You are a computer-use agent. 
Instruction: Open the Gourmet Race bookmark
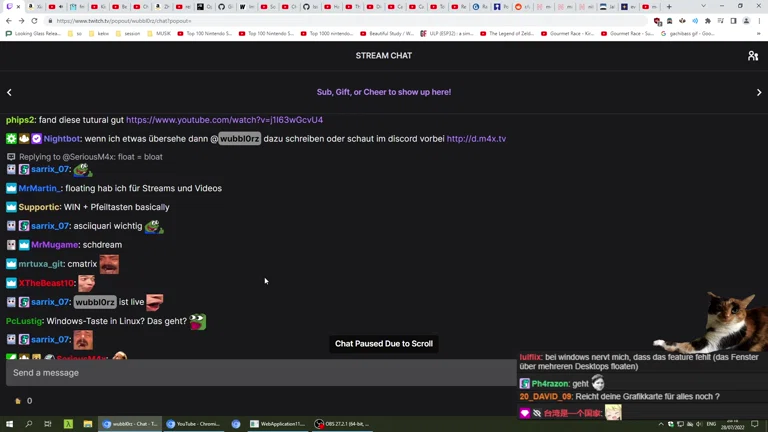click(569, 33)
